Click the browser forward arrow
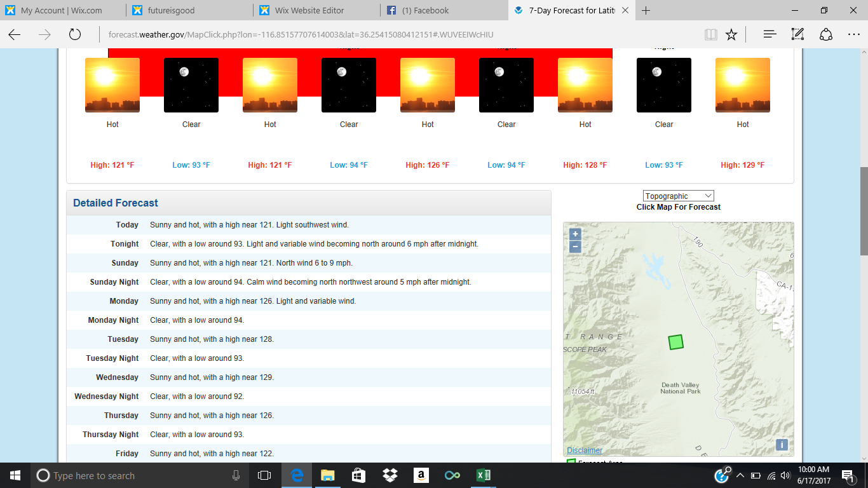 coord(44,34)
